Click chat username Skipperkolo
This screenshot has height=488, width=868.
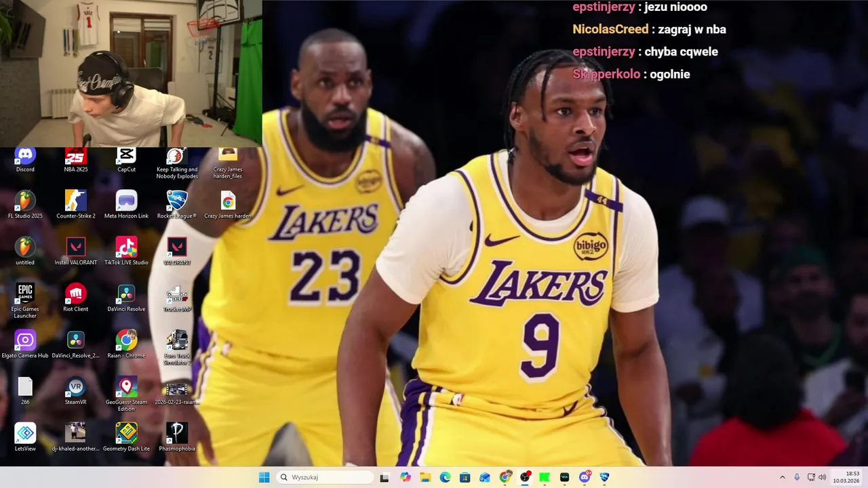pyautogui.click(x=606, y=74)
